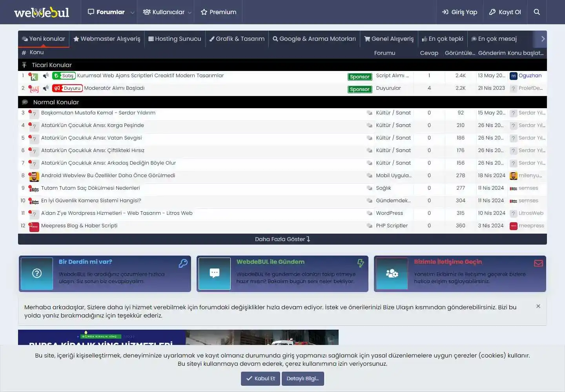Click Bir Derdin mi var? heading

(86, 262)
